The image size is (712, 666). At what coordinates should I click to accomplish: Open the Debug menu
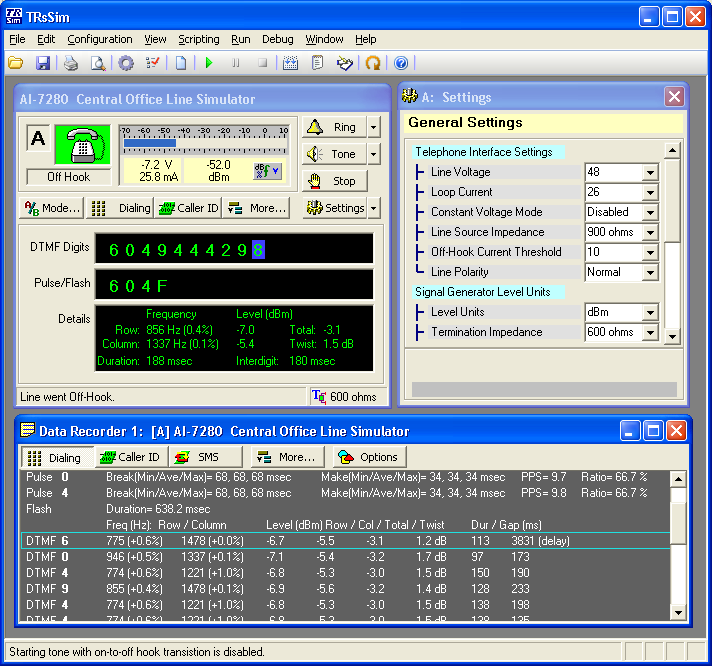point(277,39)
